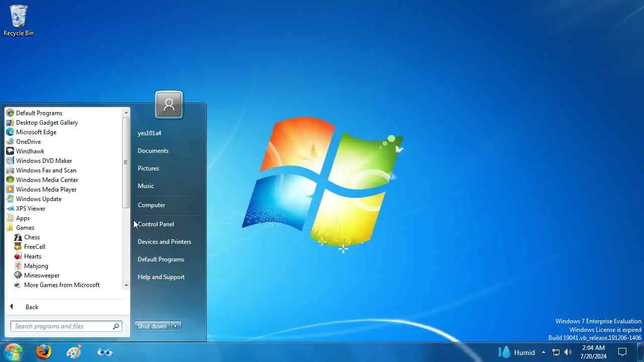Viewport: 644px width, 362px height.
Task: Open the paint palette taskbar icon
Action: pyautogui.click(x=74, y=352)
